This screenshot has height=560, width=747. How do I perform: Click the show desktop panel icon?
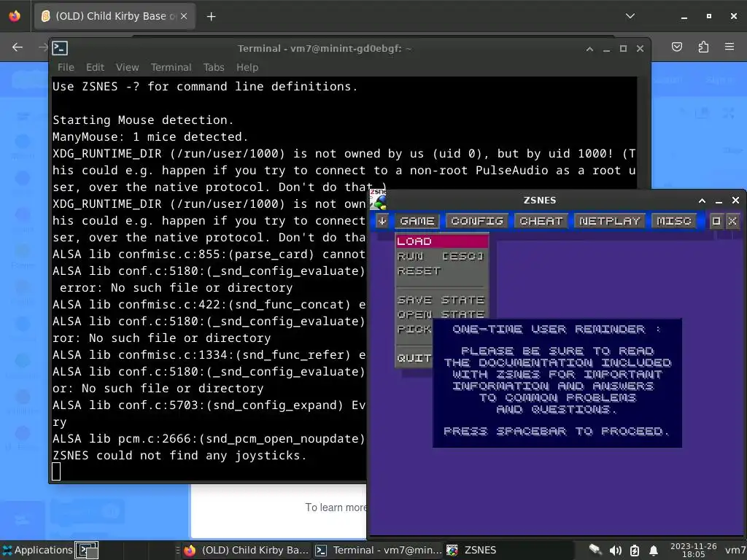88,550
